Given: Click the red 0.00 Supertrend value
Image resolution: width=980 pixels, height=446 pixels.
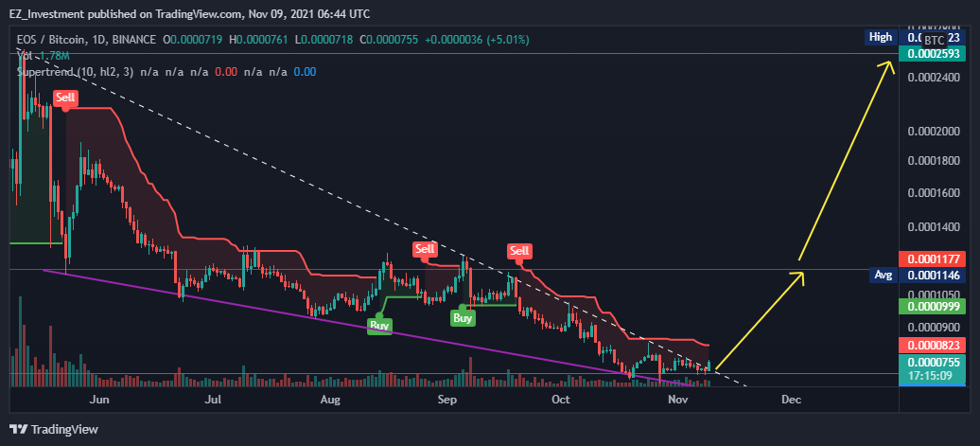Looking at the screenshot, I should coord(226,72).
